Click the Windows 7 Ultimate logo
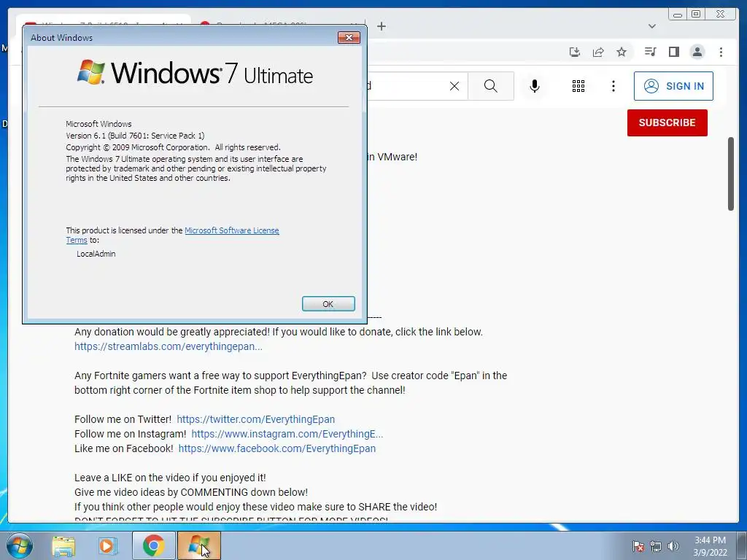This screenshot has height=560, width=747. pos(195,73)
